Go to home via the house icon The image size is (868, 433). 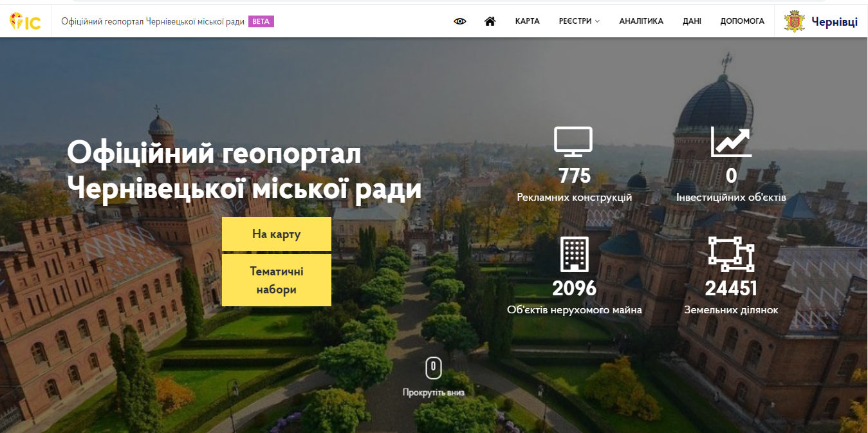coord(490,21)
